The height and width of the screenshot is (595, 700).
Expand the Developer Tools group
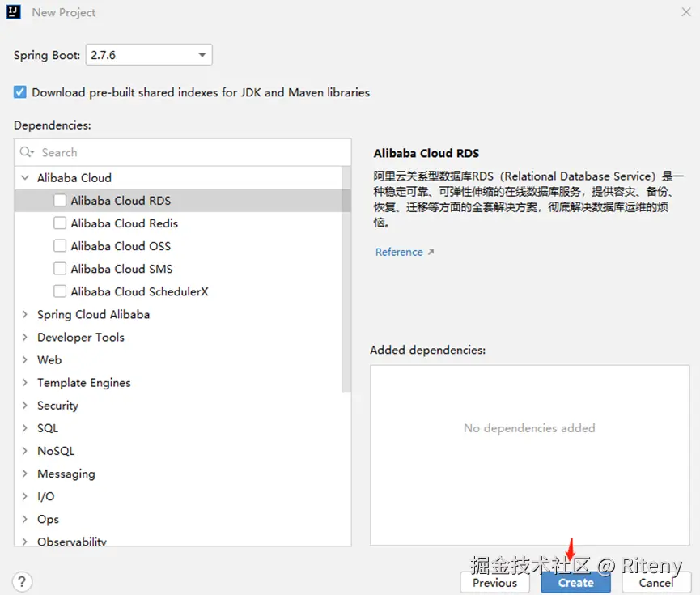(x=25, y=338)
